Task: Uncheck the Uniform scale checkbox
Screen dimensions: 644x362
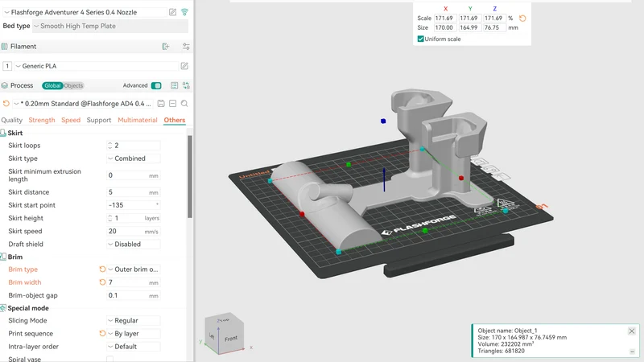Action: coord(420,39)
